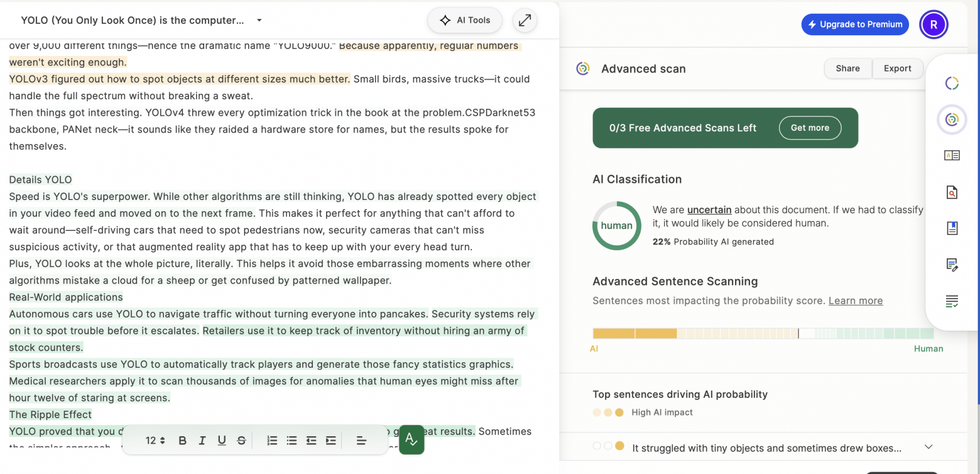
Task: Expand the 'It struggled with tiny objects' sentence
Action: [x=928, y=447]
